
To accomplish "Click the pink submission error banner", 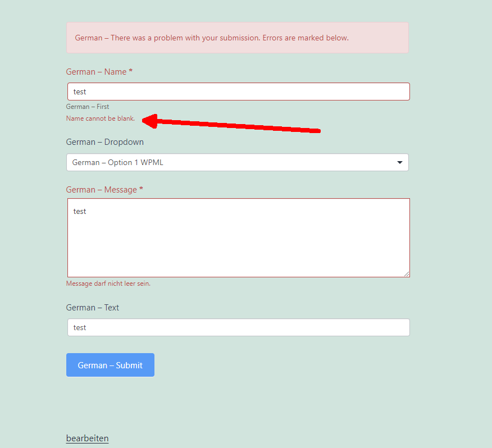I will [x=237, y=38].
